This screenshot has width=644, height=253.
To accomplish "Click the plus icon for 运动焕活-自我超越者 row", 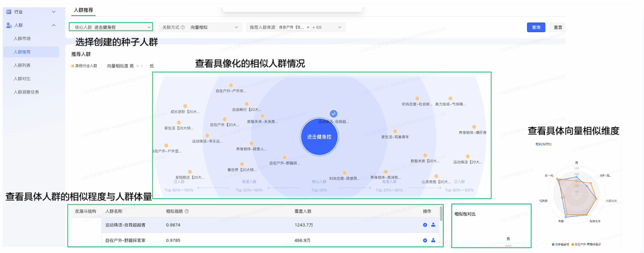I will pyautogui.click(x=425, y=225).
